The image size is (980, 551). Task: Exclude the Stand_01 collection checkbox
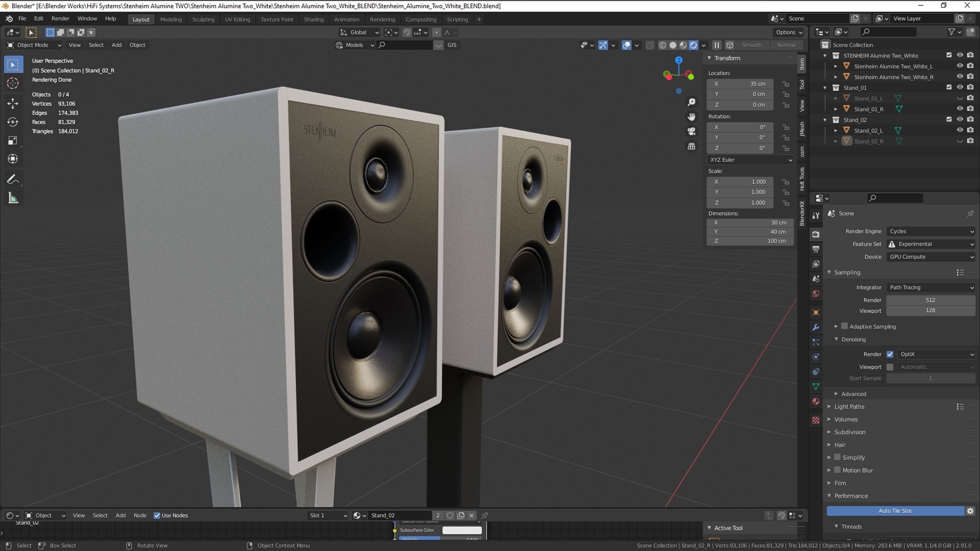click(949, 87)
